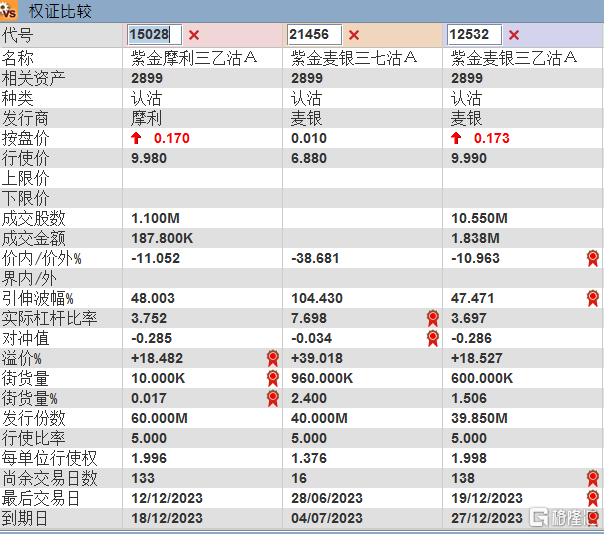The image size is (604, 534).
Task: Click the 代号 row label
Action: (17, 35)
